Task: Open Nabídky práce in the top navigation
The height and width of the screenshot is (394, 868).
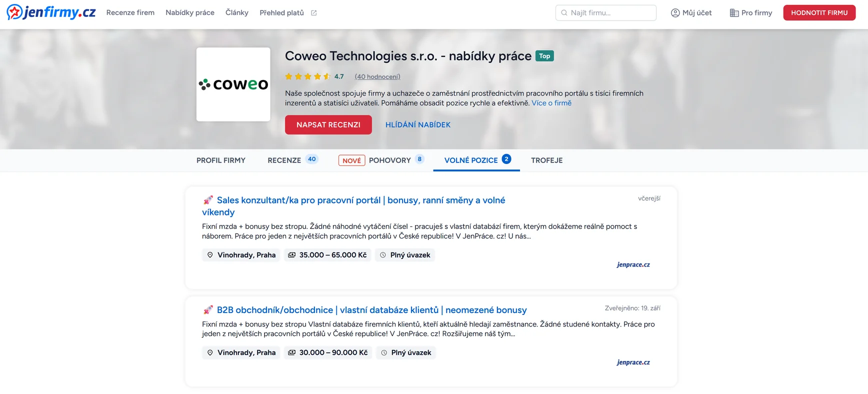Action: pyautogui.click(x=190, y=12)
